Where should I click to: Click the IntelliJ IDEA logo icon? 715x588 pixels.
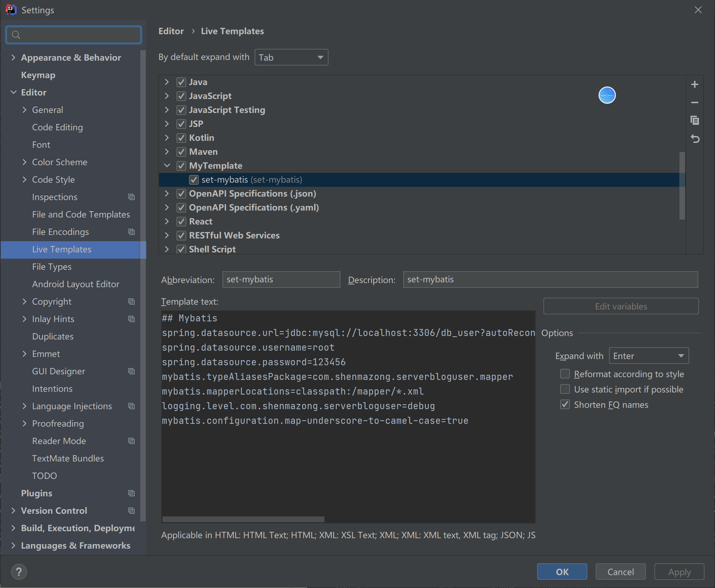11,10
